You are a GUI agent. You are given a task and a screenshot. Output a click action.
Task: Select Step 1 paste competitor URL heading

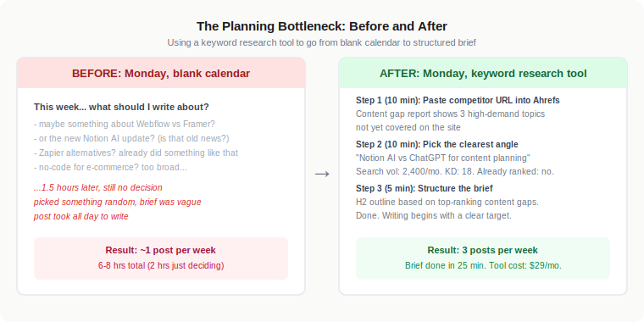pos(458,100)
